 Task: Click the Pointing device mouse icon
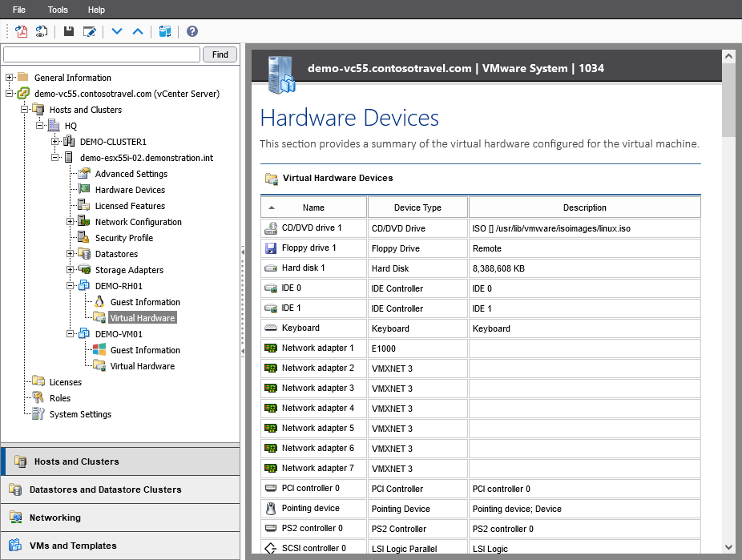(271, 509)
